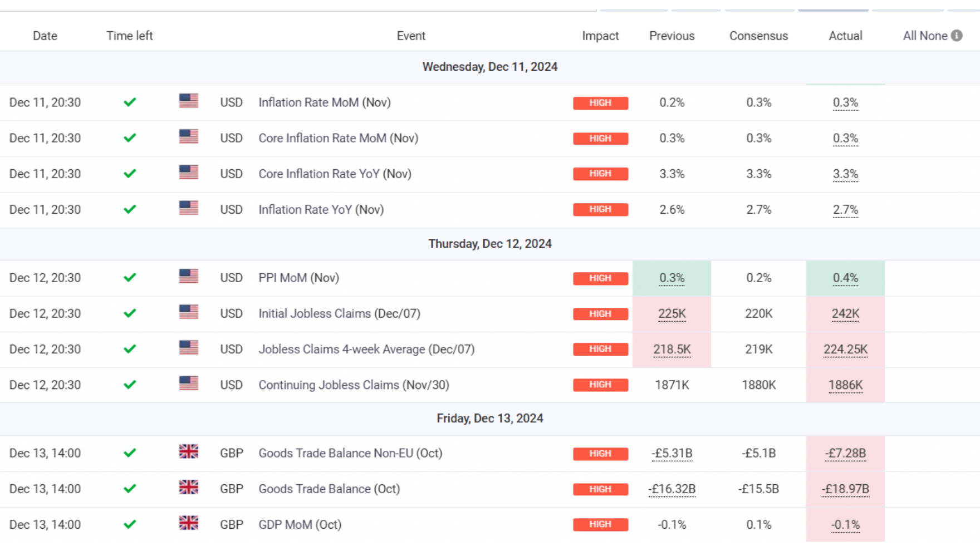The height and width of the screenshot is (551, 980).
Task: Click Thursday, Dec 12, 2024 date header
Action: 490,244
